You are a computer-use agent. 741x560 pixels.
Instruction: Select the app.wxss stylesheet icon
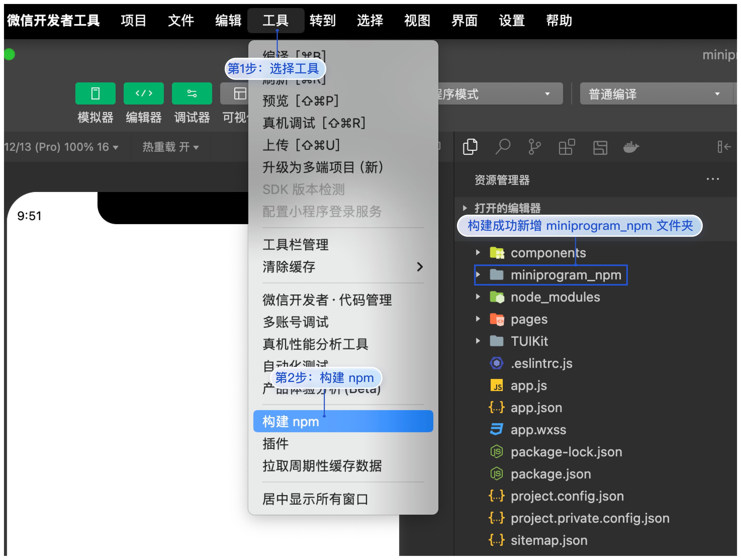coord(496,429)
